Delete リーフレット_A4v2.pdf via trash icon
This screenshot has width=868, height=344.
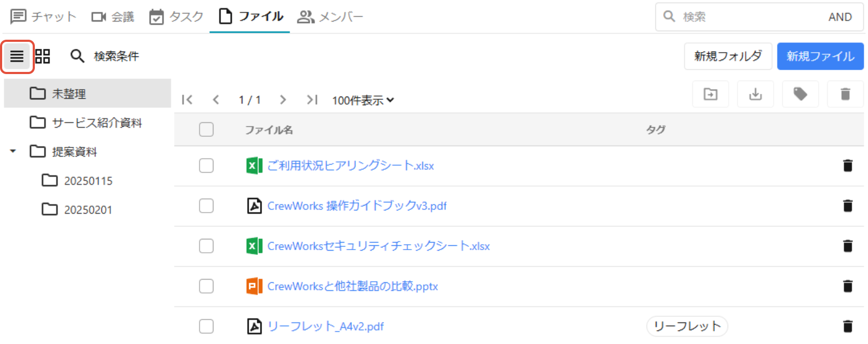(x=848, y=326)
